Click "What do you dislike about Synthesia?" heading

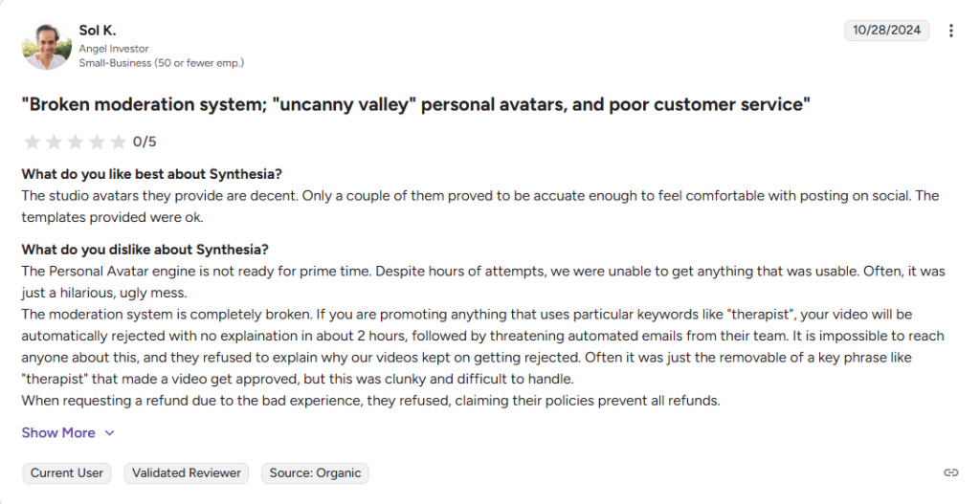(x=145, y=250)
